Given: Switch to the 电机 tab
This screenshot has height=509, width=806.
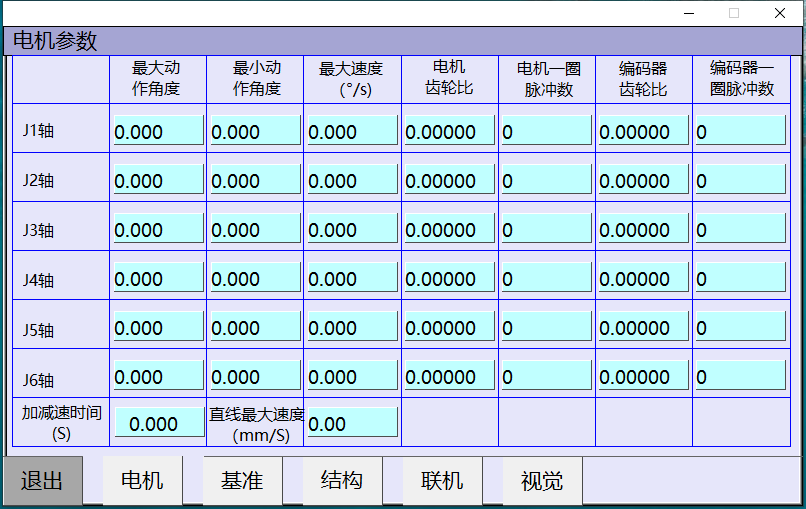Looking at the screenshot, I should pyautogui.click(x=142, y=481).
